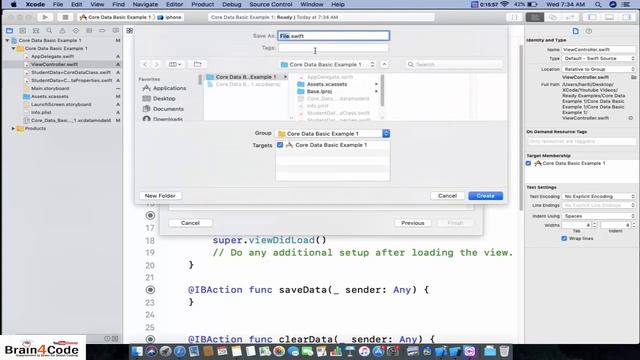Open the File menu
This screenshot has height=360, width=640.
(58, 4)
